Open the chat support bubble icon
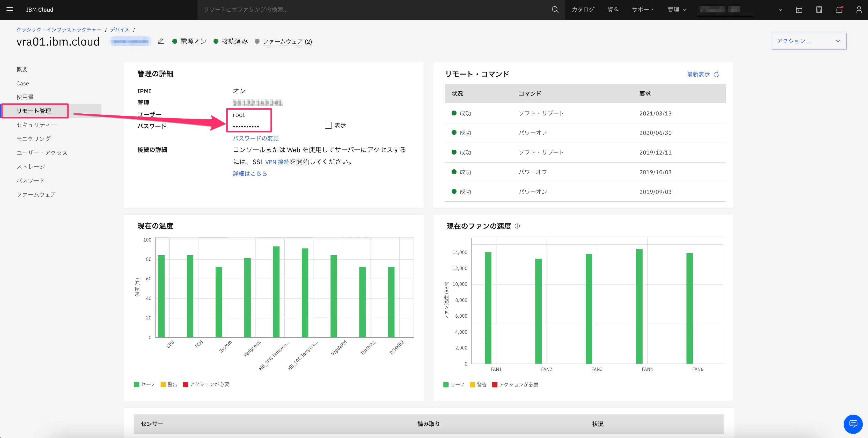 (x=853, y=424)
